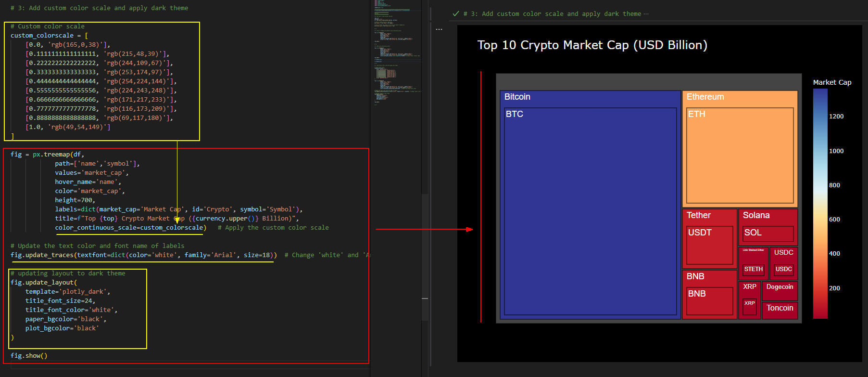868x377 pixels.
Task: Click the line containing 'rgb(224,243,248)'
Action: 101,91
